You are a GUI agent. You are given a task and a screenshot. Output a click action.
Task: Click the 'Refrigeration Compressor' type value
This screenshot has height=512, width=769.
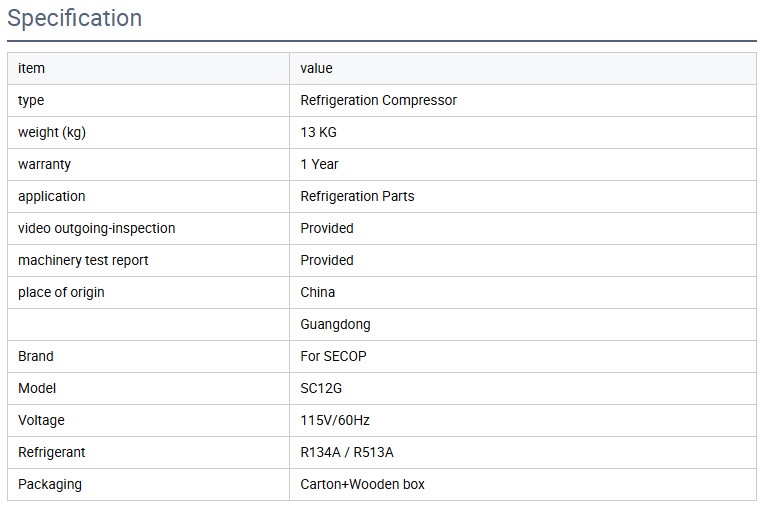[x=378, y=100]
